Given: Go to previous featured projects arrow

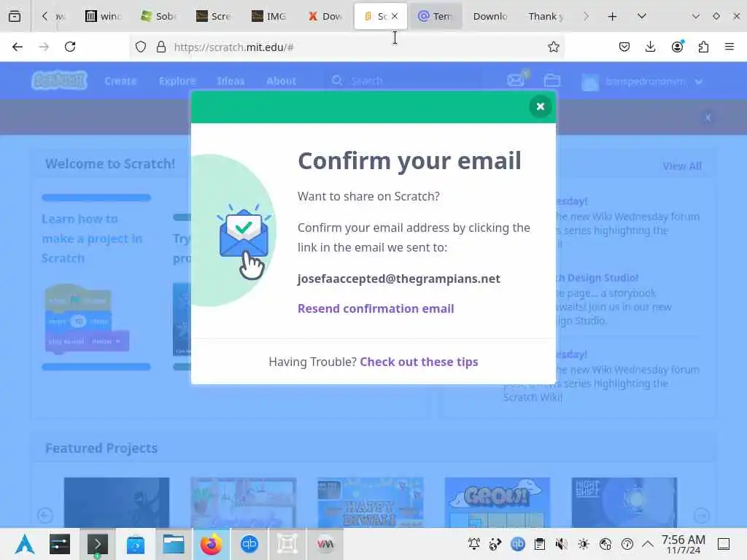Looking at the screenshot, I should click(x=45, y=516).
